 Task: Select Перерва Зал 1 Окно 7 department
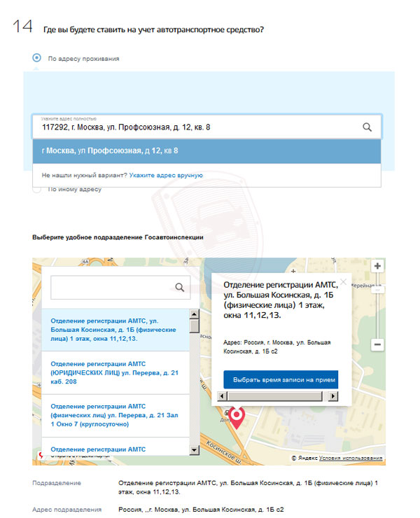[113, 415]
